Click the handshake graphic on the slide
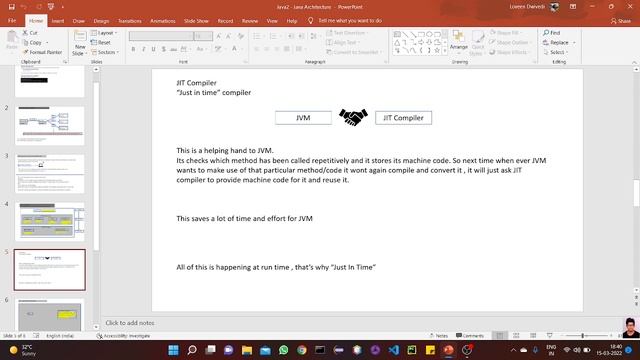This screenshot has height=360, width=640. point(353,117)
